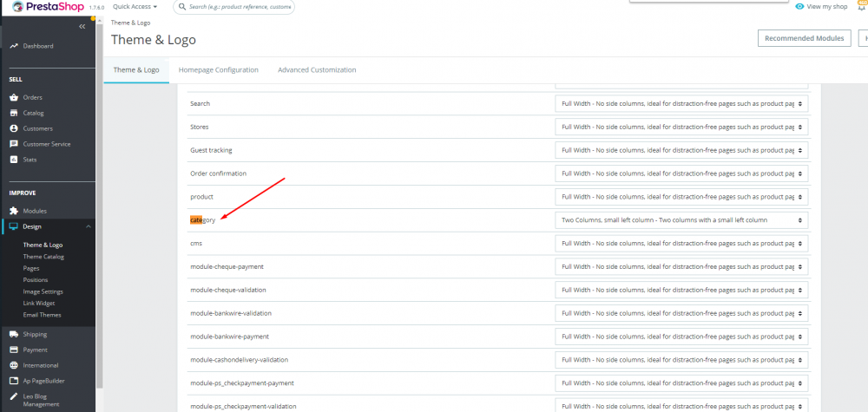Click the cms row label

point(196,244)
